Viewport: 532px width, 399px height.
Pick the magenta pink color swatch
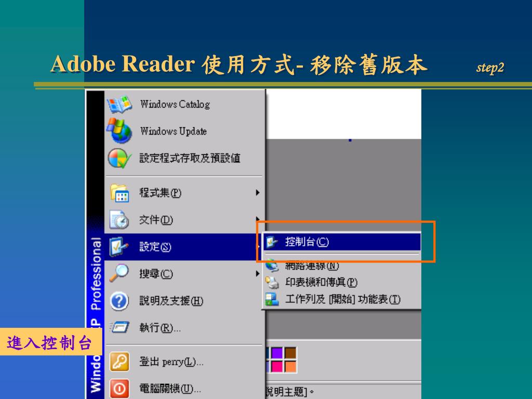277,366
